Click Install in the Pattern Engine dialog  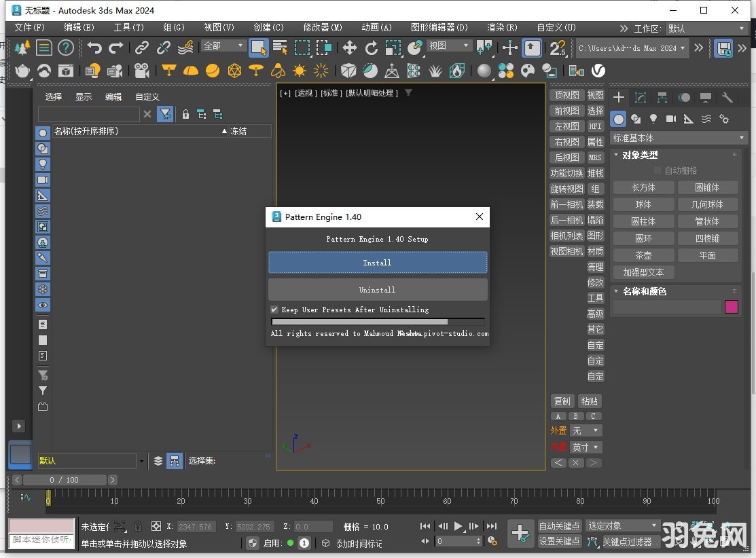378,263
